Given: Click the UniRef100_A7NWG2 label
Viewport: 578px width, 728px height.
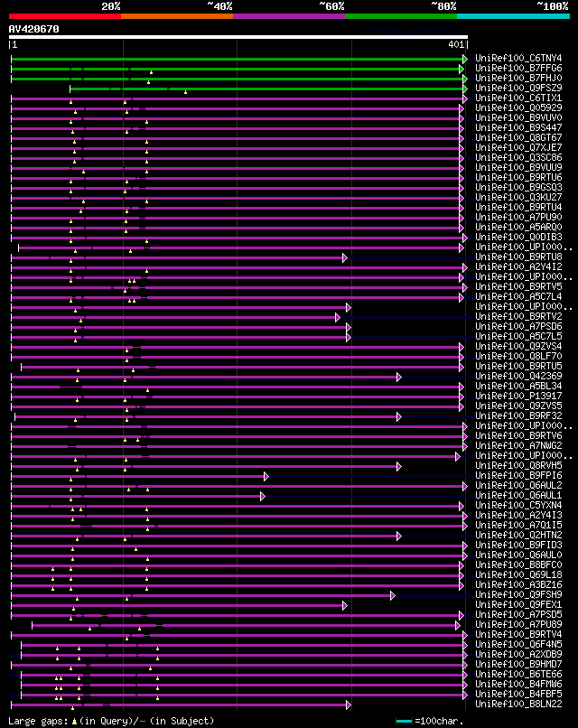Looking at the screenshot, I should pyautogui.click(x=518, y=445).
